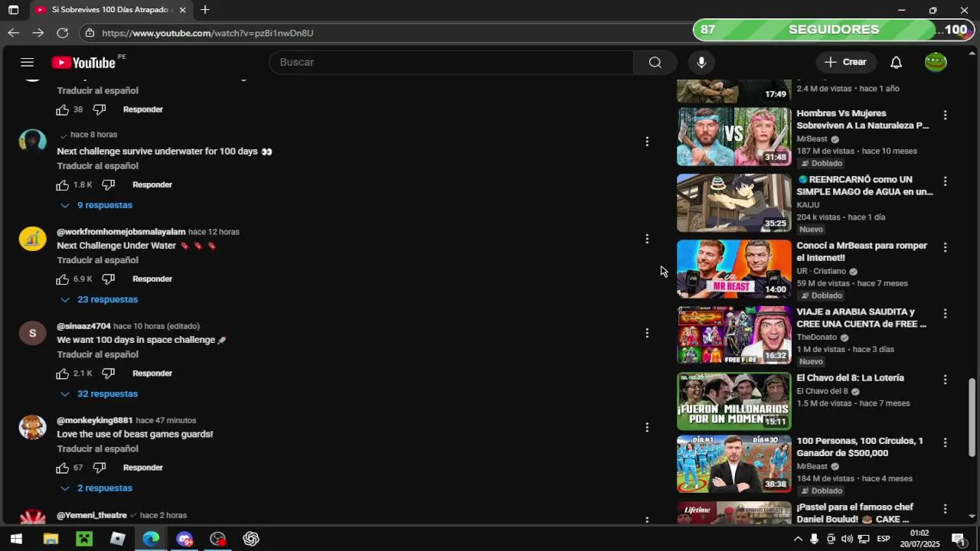Reload the page with refresh icon
Image resolution: width=980 pixels, height=551 pixels.
tap(63, 33)
